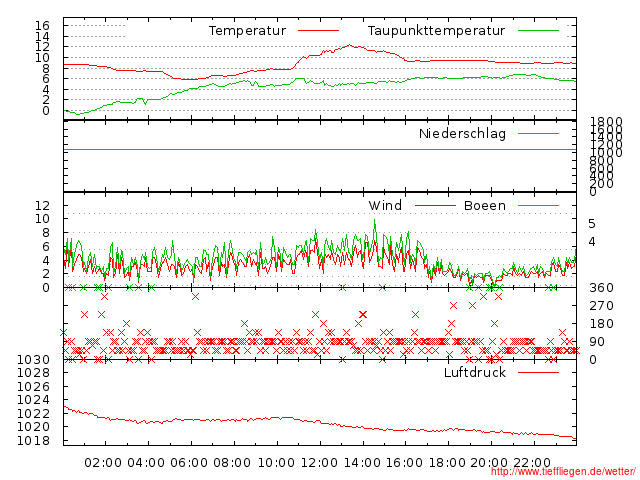Click the 12:00 time axis label

319,463
